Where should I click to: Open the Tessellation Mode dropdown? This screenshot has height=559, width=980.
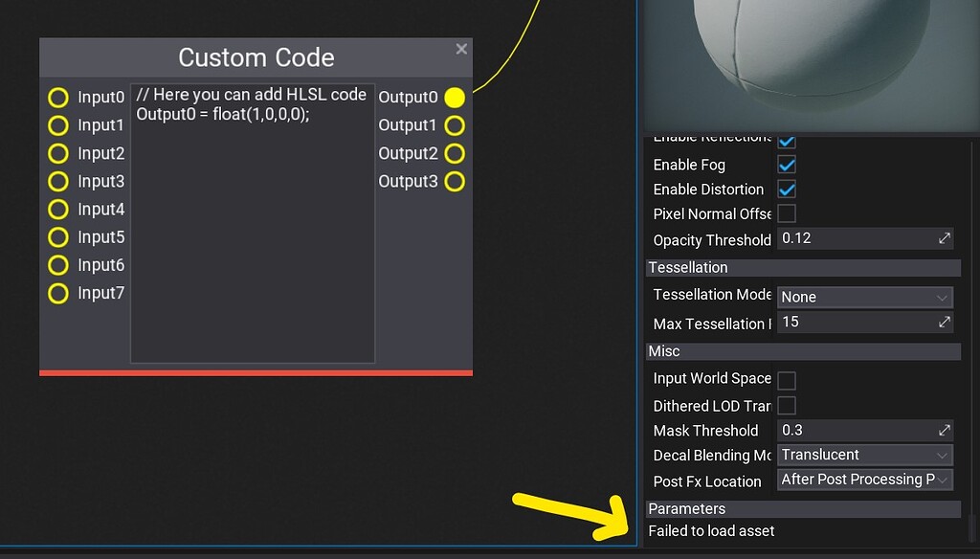click(x=863, y=297)
